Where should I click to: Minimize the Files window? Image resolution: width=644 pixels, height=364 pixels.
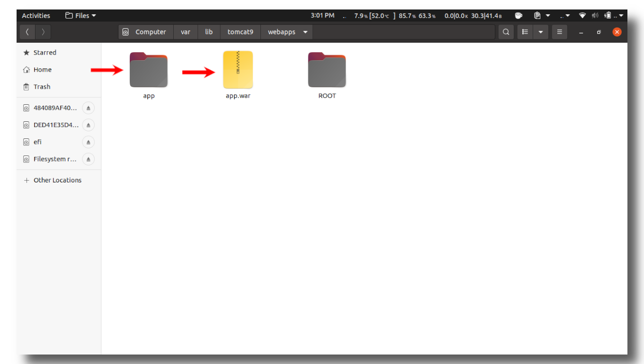[x=581, y=32]
